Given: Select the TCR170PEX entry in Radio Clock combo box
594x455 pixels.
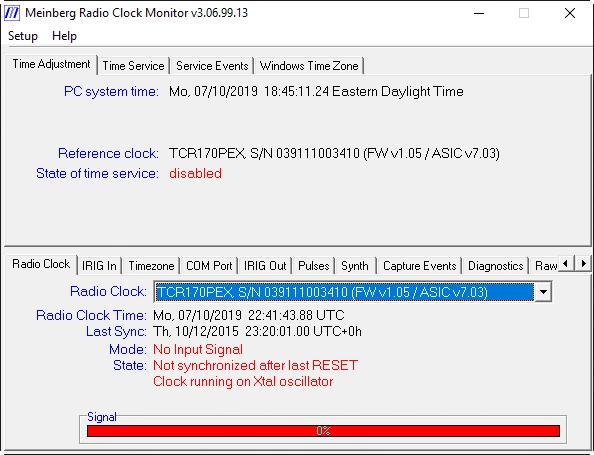Looking at the screenshot, I should point(344,292).
